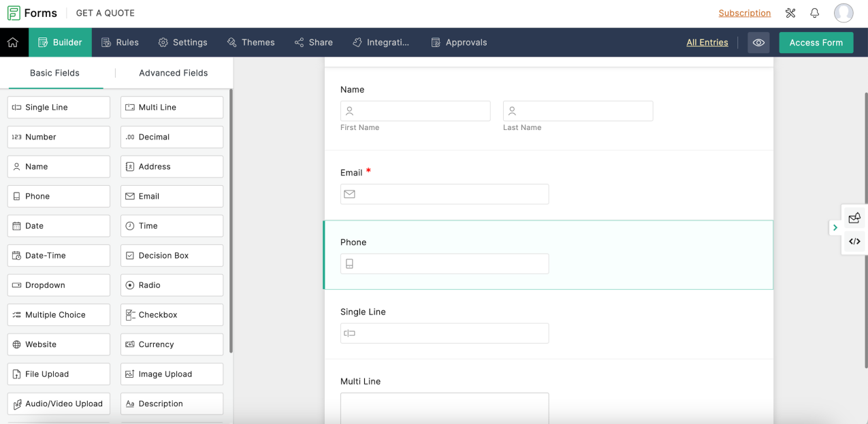This screenshot has height=424, width=868.
Task: Click the GET A QUOTE form title
Action: [105, 13]
